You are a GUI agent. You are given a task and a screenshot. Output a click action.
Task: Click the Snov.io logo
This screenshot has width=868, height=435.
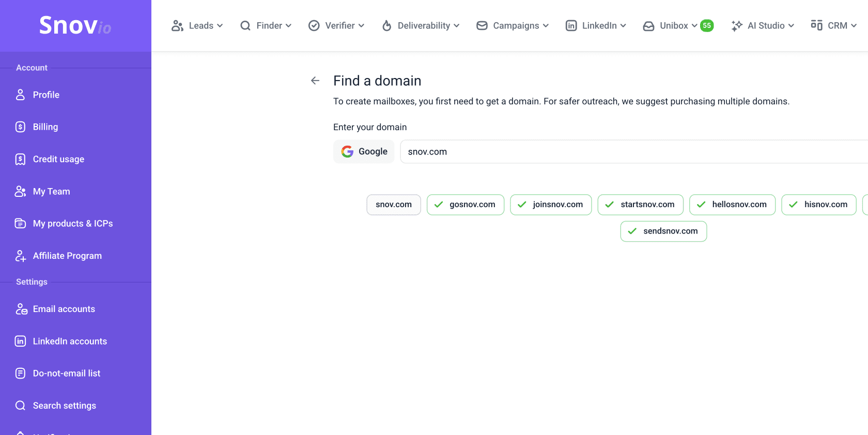click(75, 25)
